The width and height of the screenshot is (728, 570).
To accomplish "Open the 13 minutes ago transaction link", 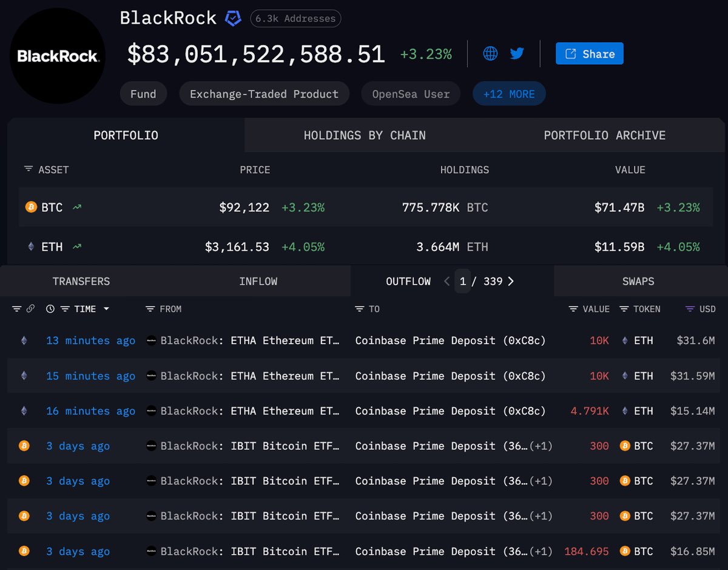I will [x=90, y=341].
